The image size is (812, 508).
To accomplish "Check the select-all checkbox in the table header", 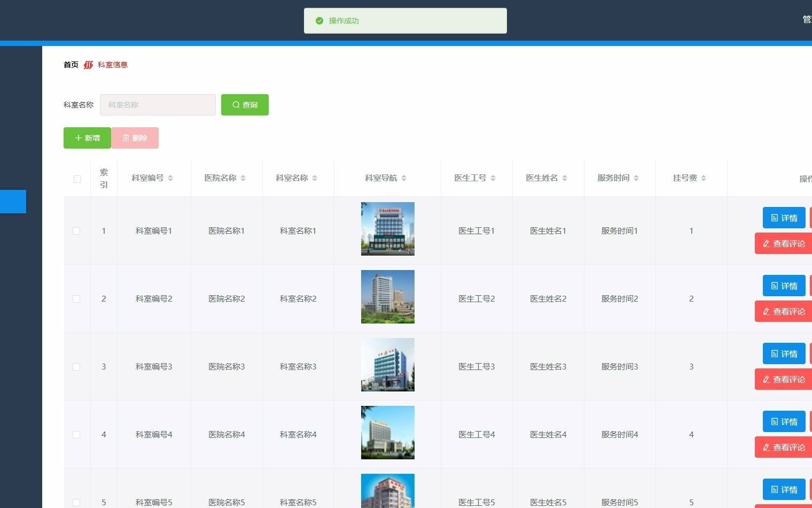I will click(77, 179).
